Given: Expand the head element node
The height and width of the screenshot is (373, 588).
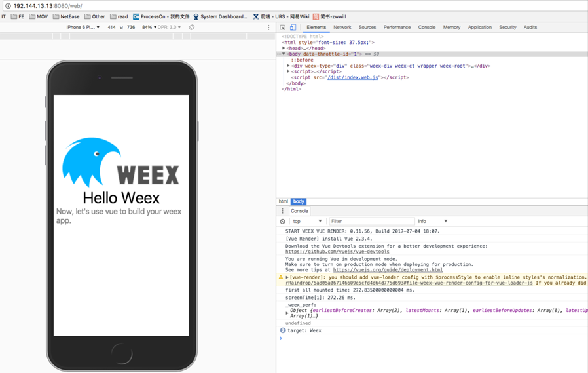Looking at the screenshot, I should pyautogui.click(x=284, y=48).
